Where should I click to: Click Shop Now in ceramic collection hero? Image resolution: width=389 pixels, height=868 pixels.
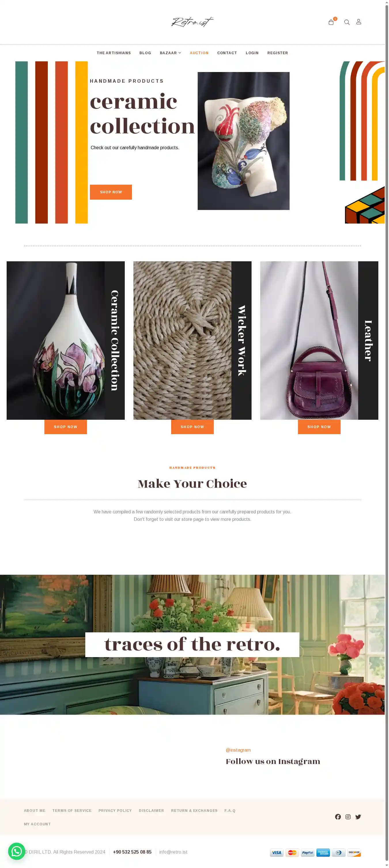pos(111,192)
